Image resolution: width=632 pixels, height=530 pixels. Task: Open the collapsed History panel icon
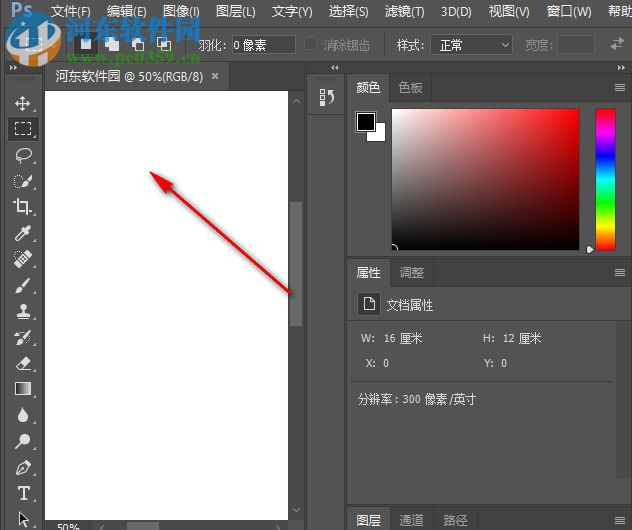click(326, 97)
